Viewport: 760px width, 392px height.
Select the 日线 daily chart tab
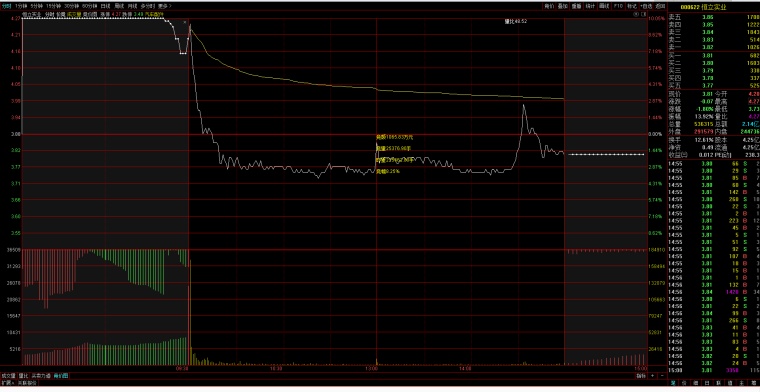coord(105,6)
